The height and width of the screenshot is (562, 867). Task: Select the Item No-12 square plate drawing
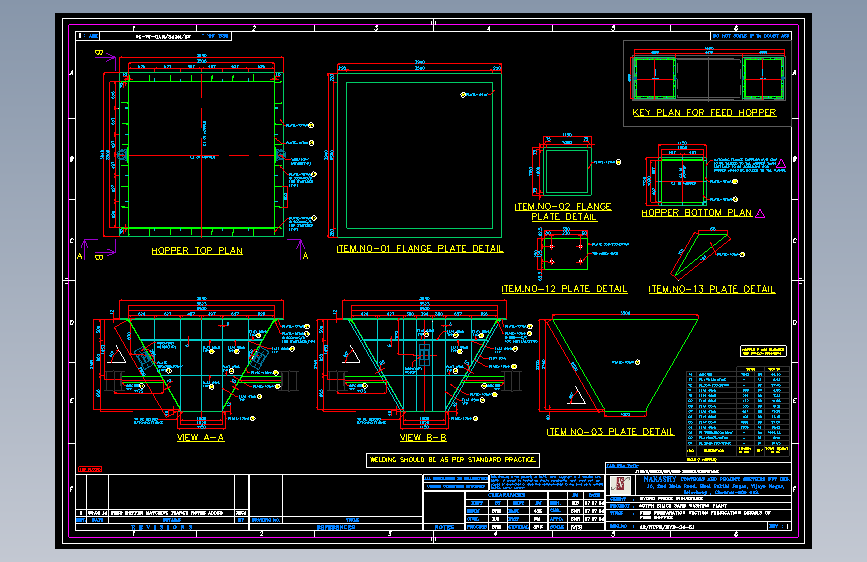565,254
